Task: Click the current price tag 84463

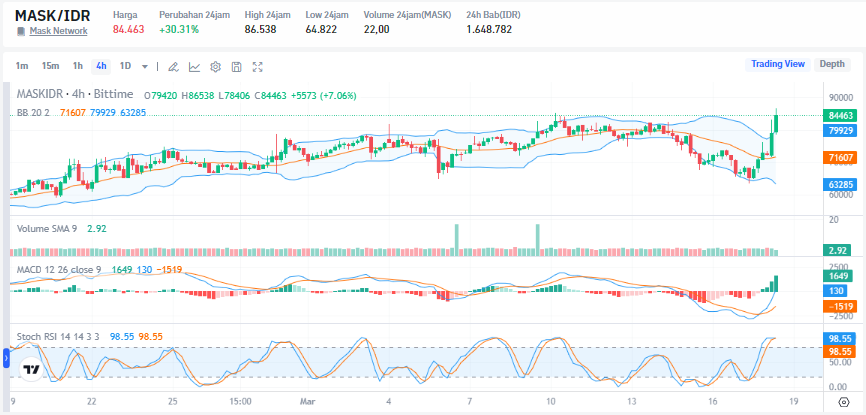Action: point(839,115)
